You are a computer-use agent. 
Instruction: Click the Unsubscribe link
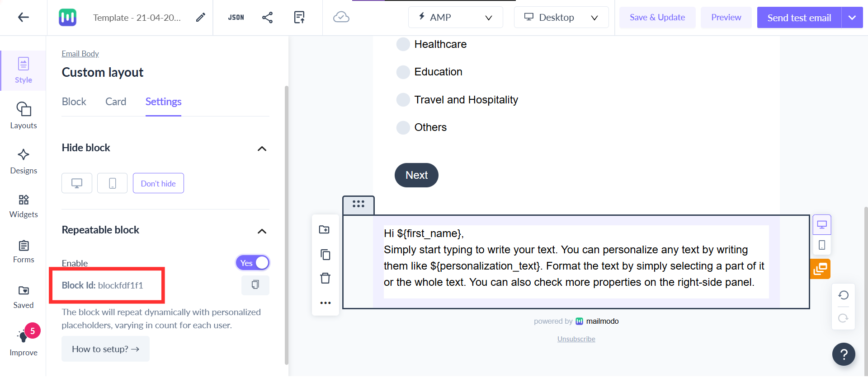click(576, 339)
